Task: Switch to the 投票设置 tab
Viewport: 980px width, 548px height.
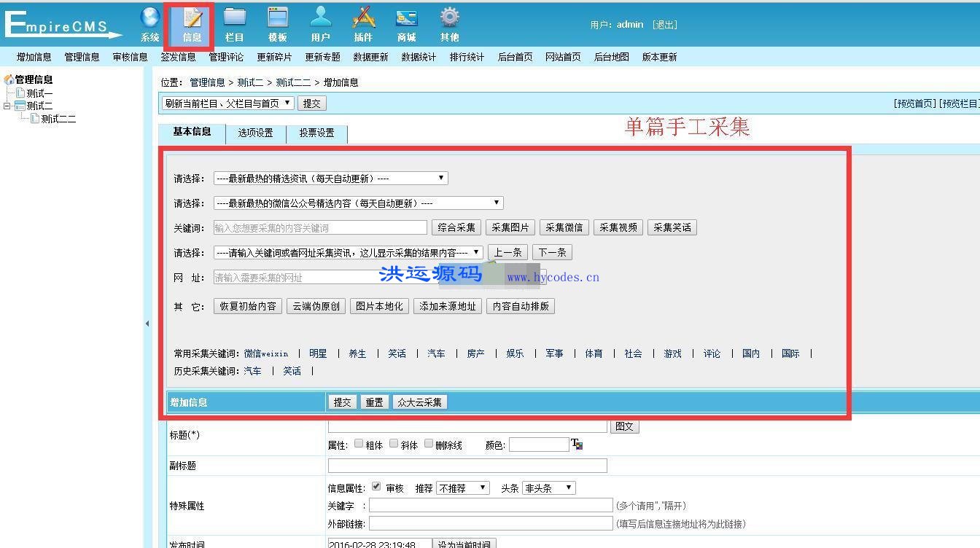Action: (x=316, y=133)
